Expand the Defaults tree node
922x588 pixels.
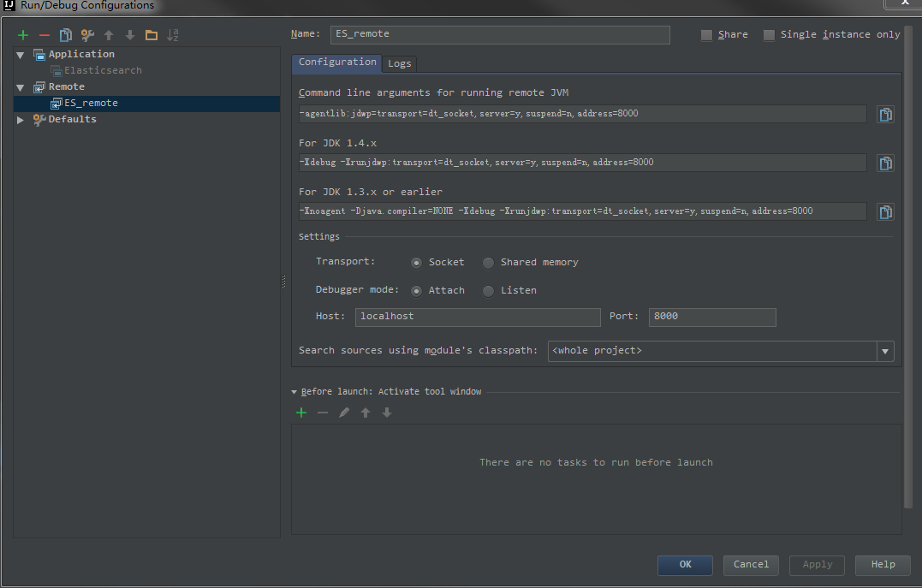click(20, 119)
